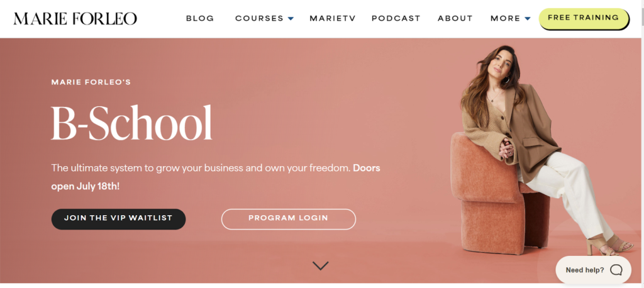Click the PROGRAM LOGIN button
Screen dimensions: 644x288
[288, 219]
